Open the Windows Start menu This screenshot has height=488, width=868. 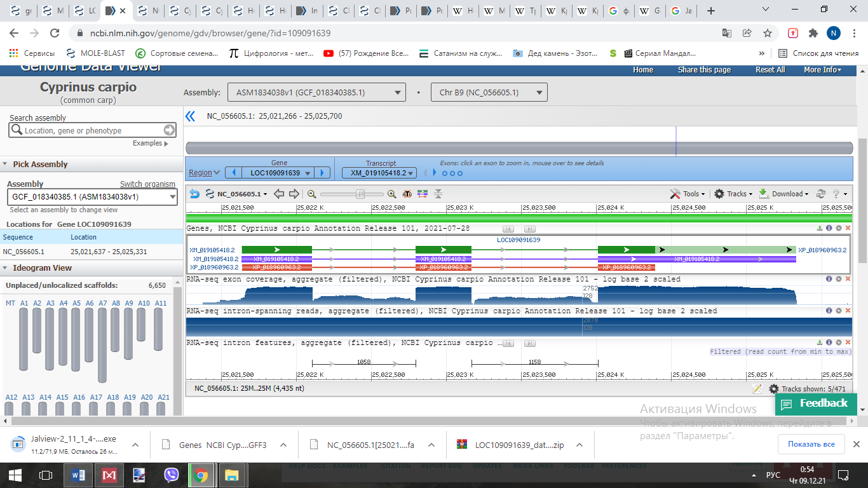point(14,475)
